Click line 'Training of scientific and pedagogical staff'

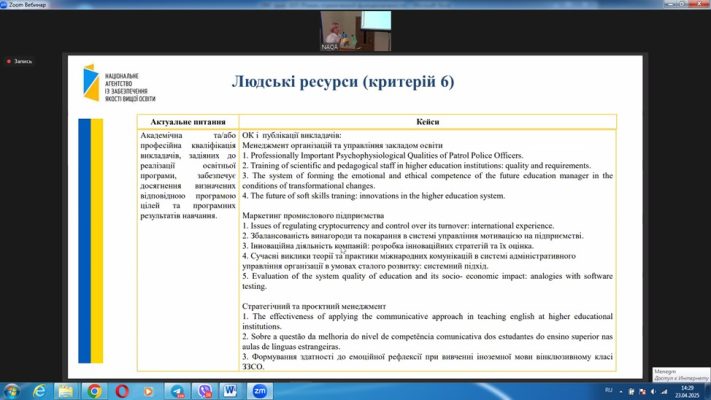tap(416, 165)
